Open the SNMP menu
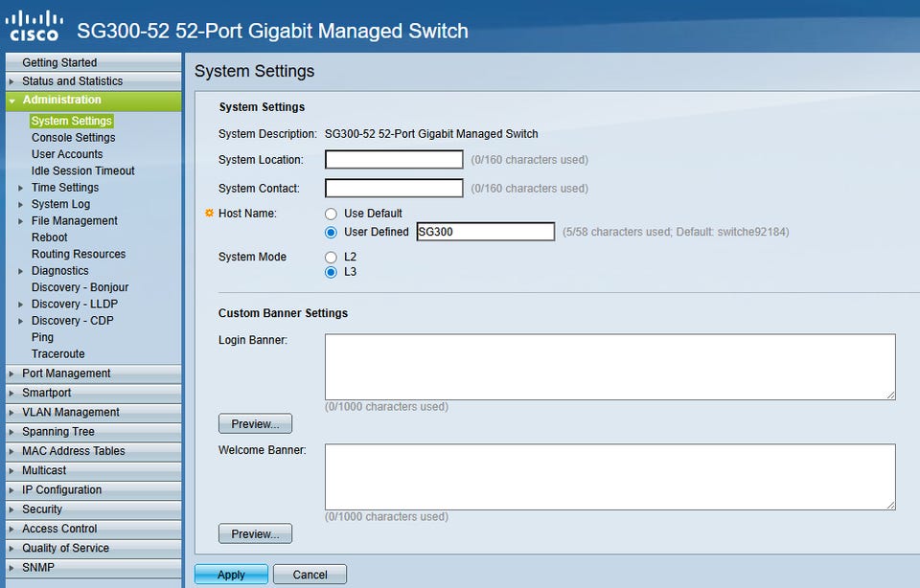The image size is (920, 588). [93, 567]
